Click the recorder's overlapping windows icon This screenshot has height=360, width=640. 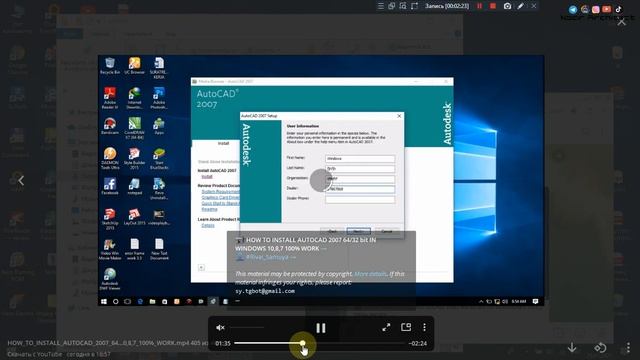click(392, 6)
